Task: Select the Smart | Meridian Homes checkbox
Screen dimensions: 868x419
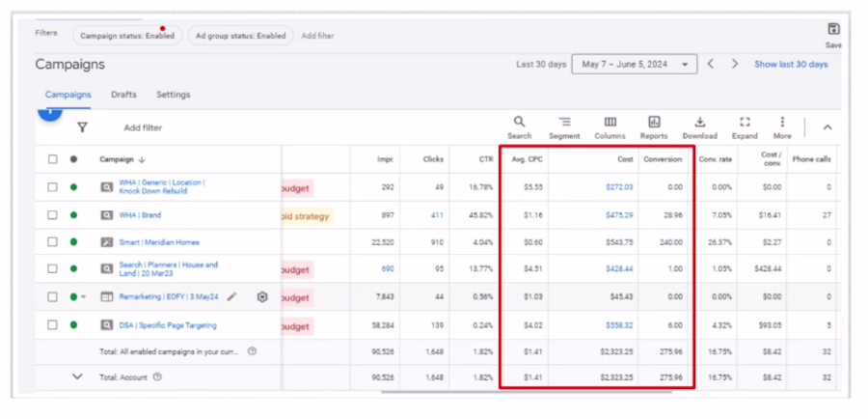Action: tap(52, 242)
